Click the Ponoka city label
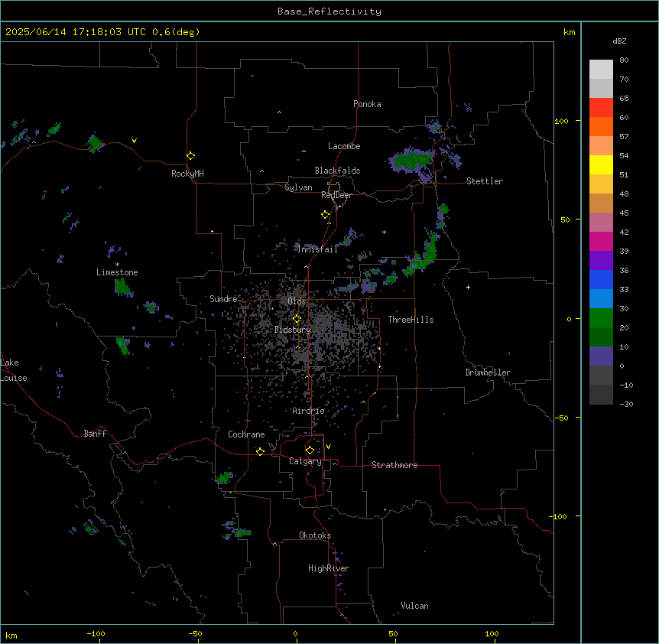659x644 pixels. (367, 104)
